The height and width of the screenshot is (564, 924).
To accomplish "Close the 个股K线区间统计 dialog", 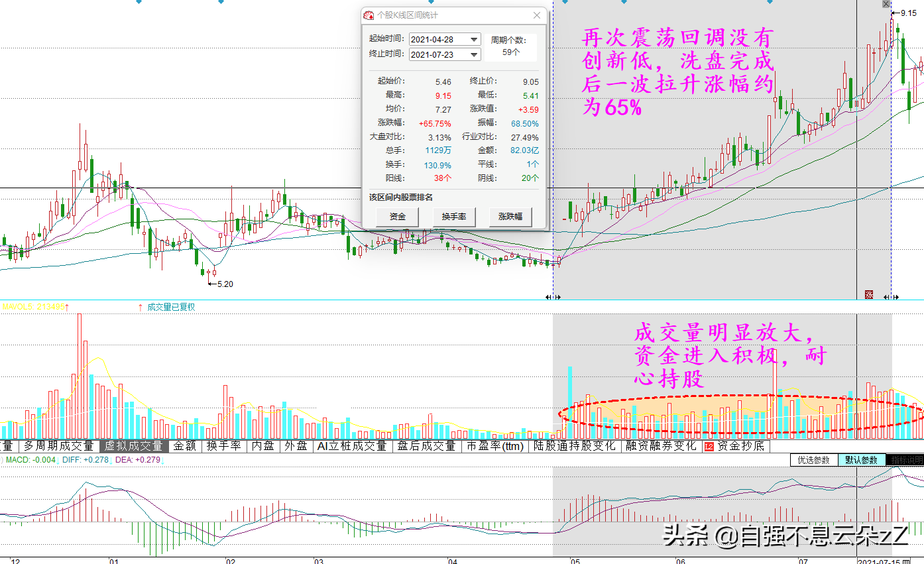I will coord(537,15).
